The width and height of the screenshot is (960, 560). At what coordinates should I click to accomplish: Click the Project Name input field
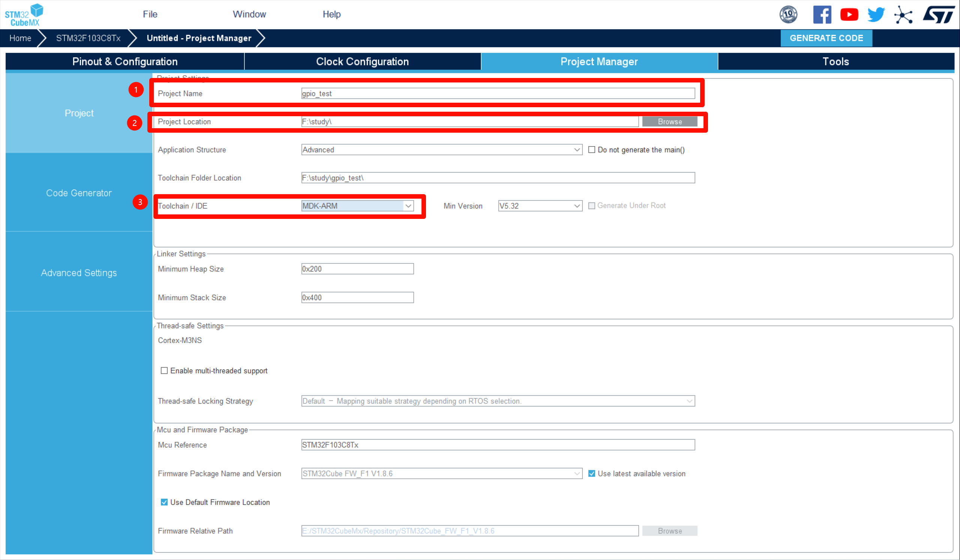coord(498,94)
